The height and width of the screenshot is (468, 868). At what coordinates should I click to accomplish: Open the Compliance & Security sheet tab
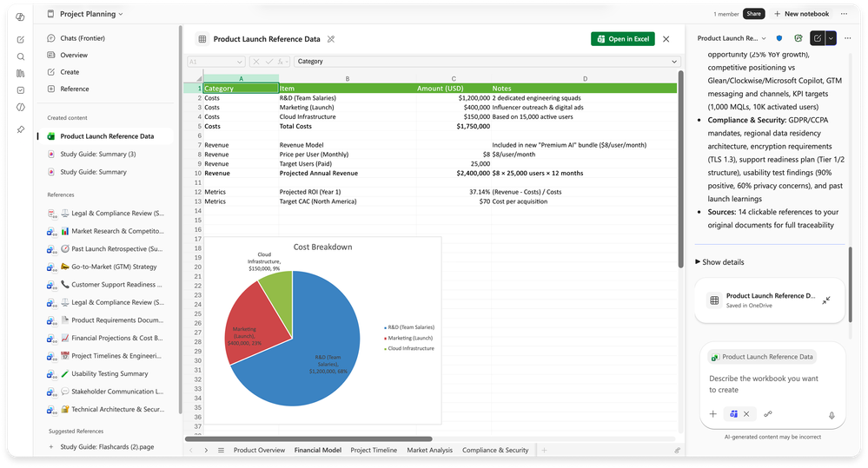495,451
